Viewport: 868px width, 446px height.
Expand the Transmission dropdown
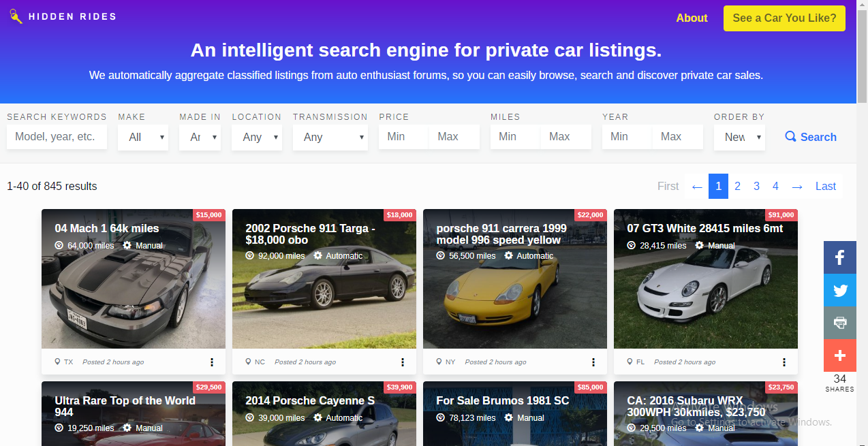click(x=330, y=137)
